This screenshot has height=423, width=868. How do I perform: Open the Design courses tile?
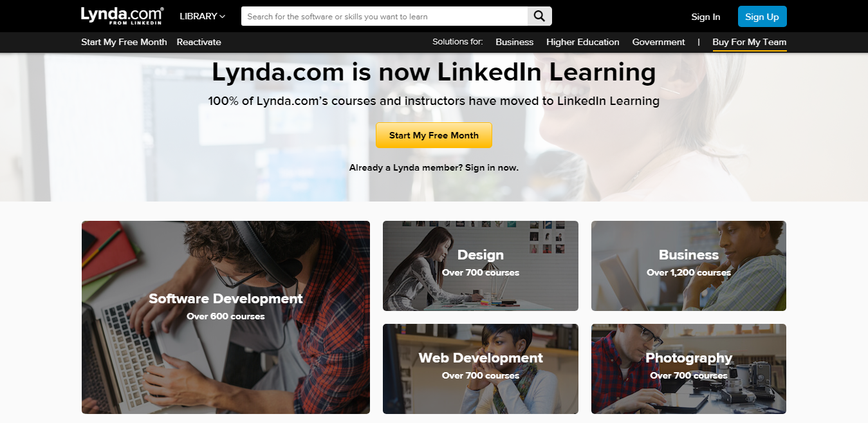click(481, 266)
